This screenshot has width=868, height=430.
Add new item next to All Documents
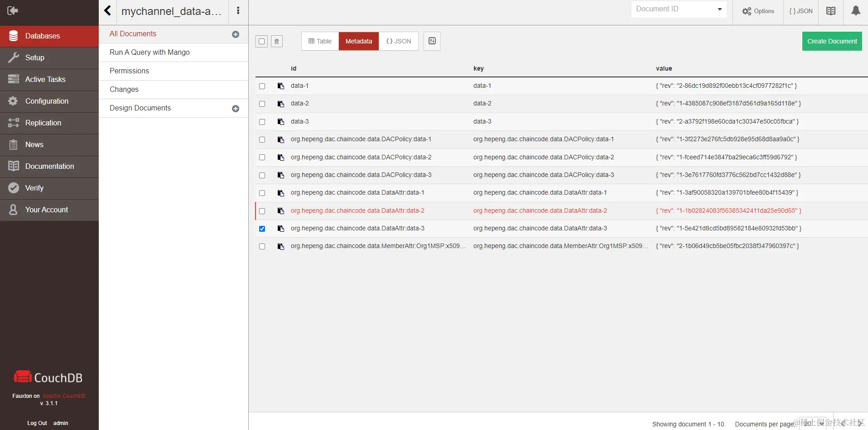tap(236, 34)
